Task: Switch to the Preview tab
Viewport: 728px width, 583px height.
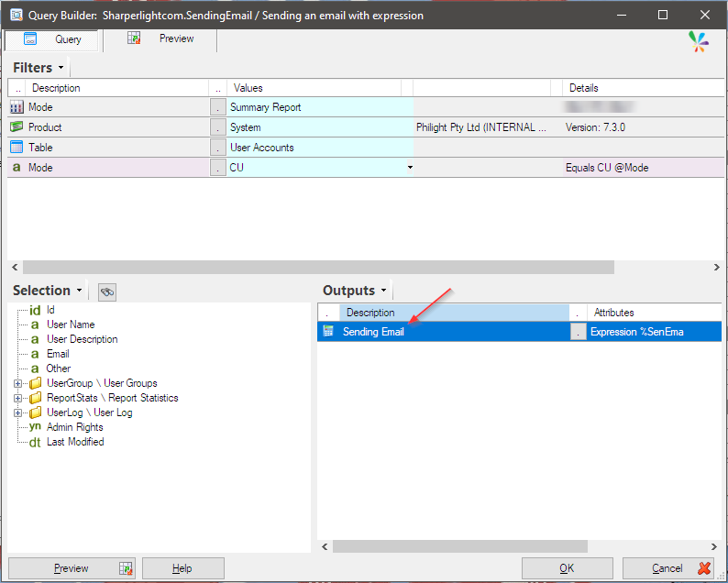Action: (x=160, y=40)
